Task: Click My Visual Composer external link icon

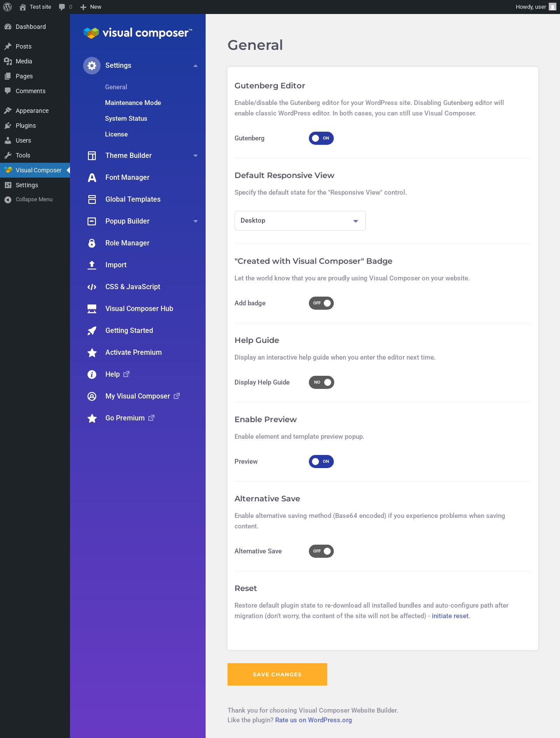Action: [x=177, y=396]
